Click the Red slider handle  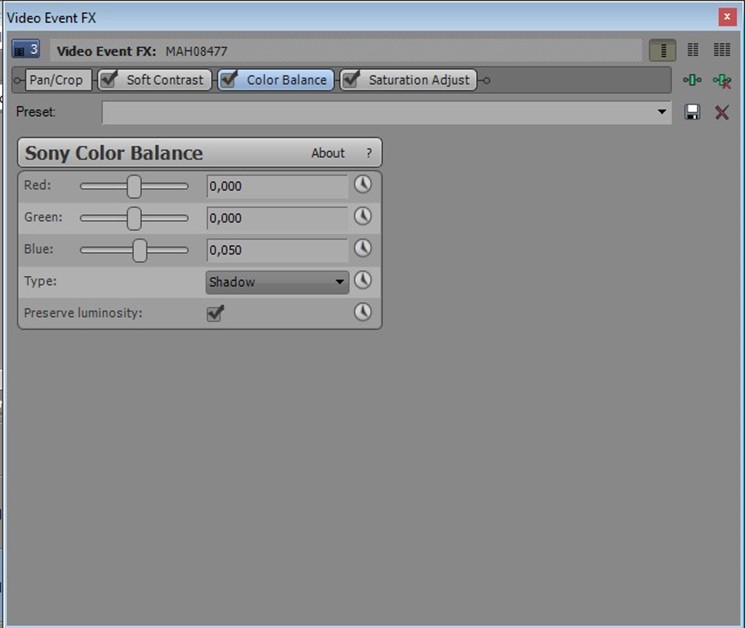(134, 186)
